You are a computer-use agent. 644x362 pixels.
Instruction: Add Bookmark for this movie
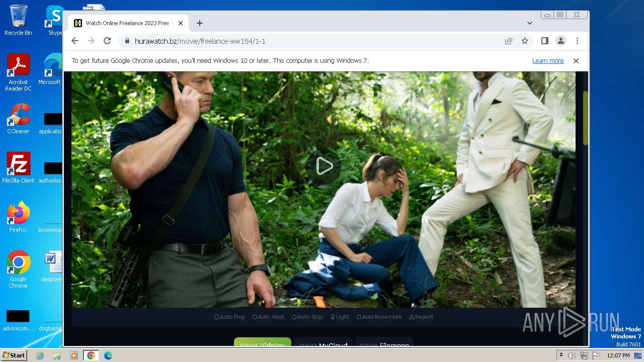[x=379, y=317]
